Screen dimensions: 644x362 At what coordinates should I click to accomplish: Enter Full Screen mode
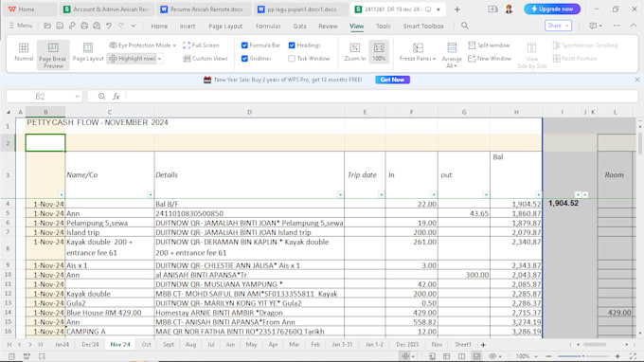(201, 45)
